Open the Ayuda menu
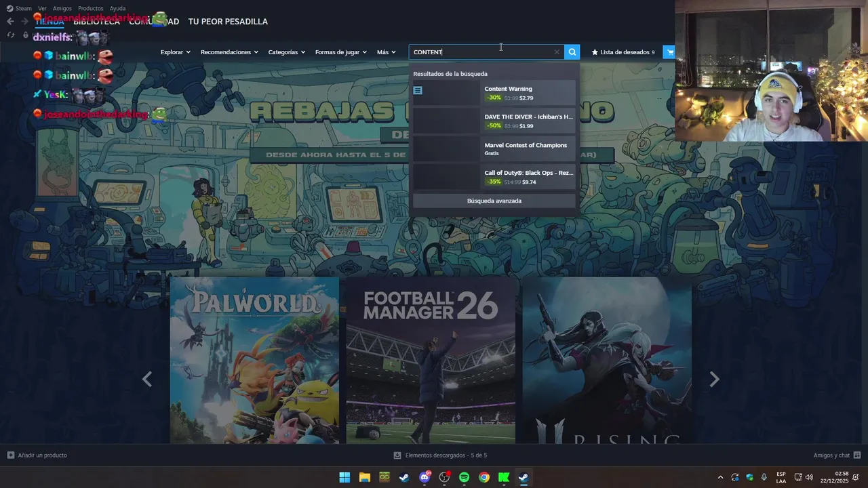The height and width of the screenshot is (488, 868). [x=117, y=8]
